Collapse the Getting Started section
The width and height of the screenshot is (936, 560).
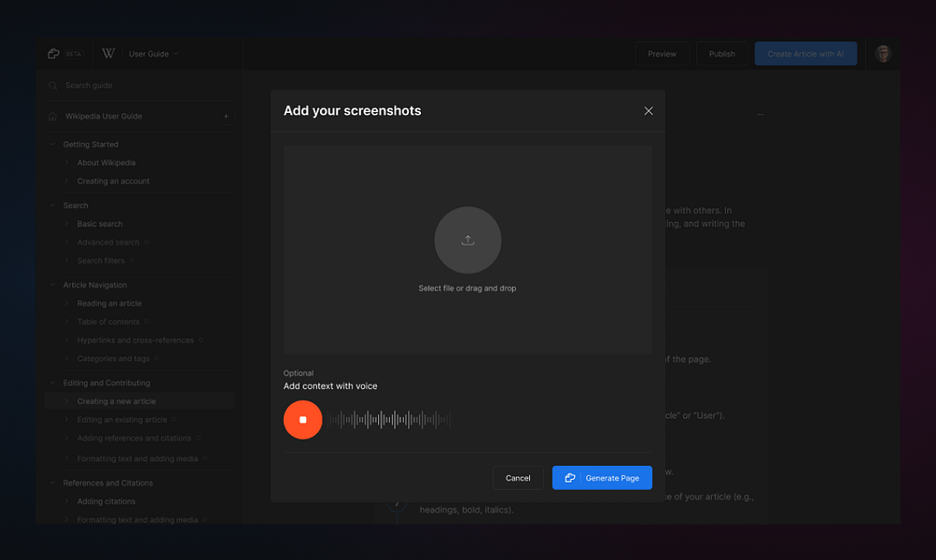[52, 145]
